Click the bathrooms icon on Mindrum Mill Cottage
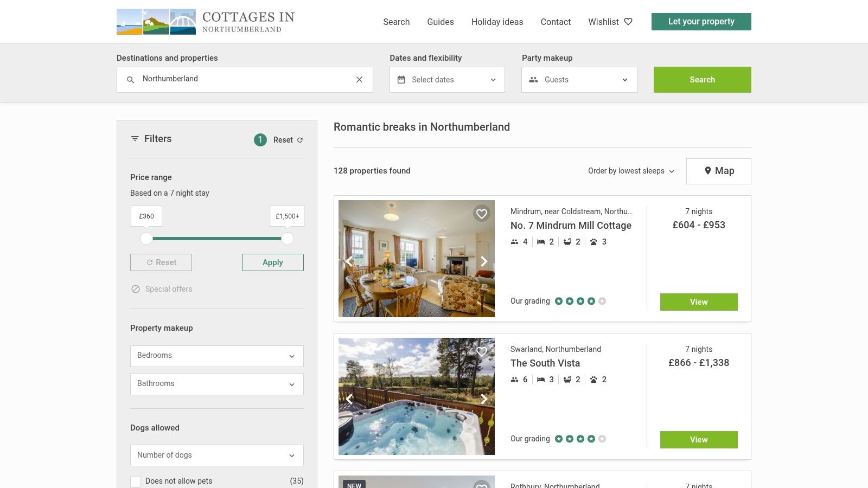The height and width of the screenshot is (488, 868). coord(567,242)
